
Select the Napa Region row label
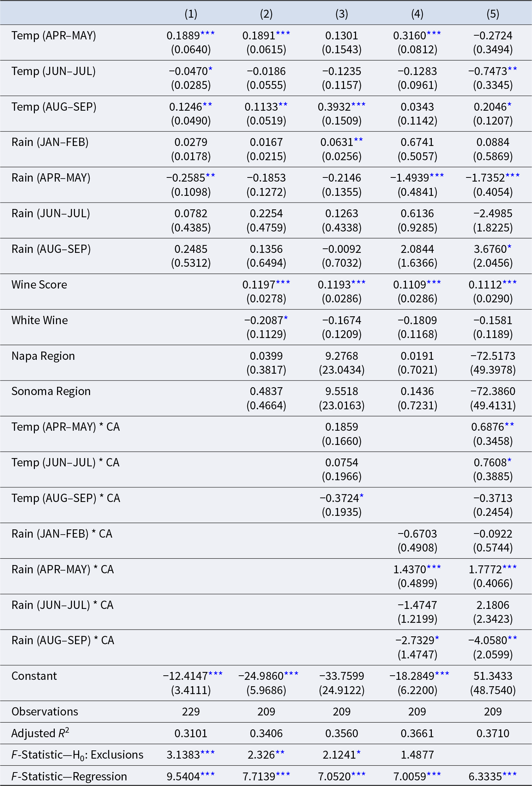(x=43, y=356)
